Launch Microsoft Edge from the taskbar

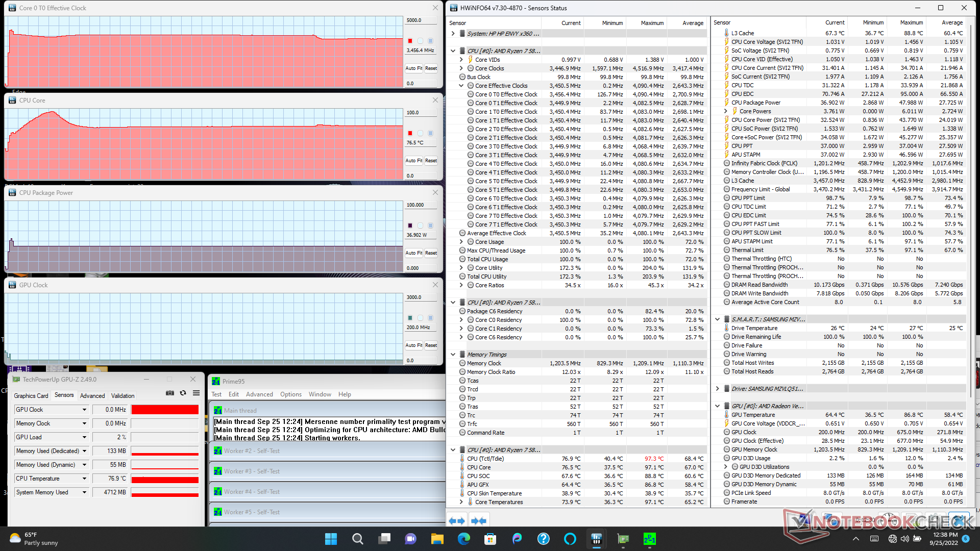[x=463, y=539]
